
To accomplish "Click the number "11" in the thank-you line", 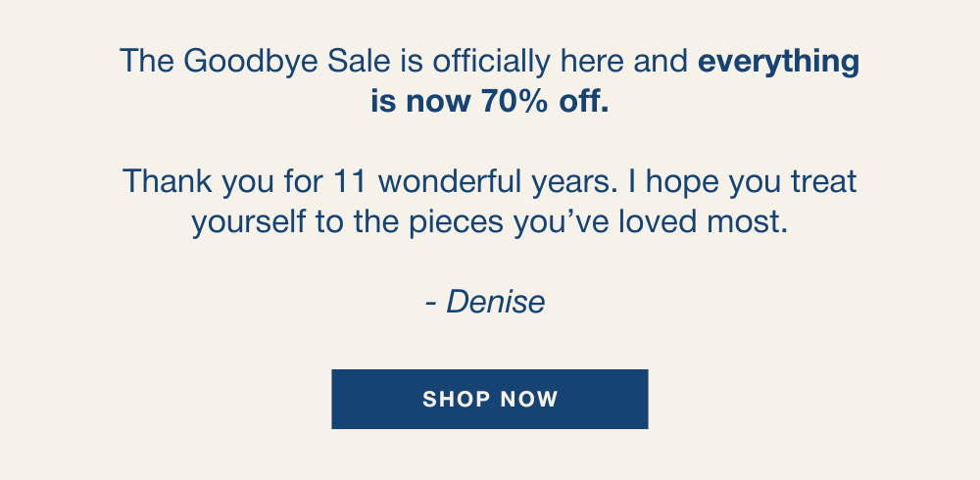I will (351, 182).
